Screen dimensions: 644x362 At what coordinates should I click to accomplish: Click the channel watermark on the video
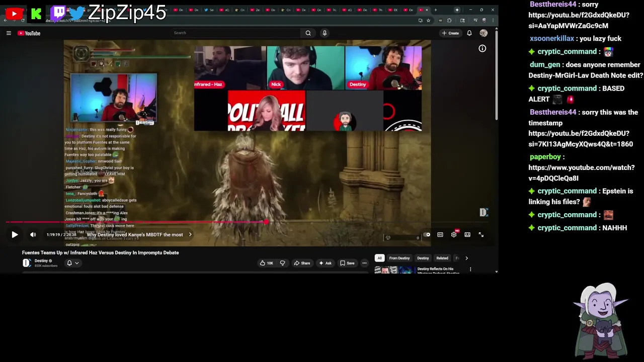pyautogui.click(x=483, y=212)
